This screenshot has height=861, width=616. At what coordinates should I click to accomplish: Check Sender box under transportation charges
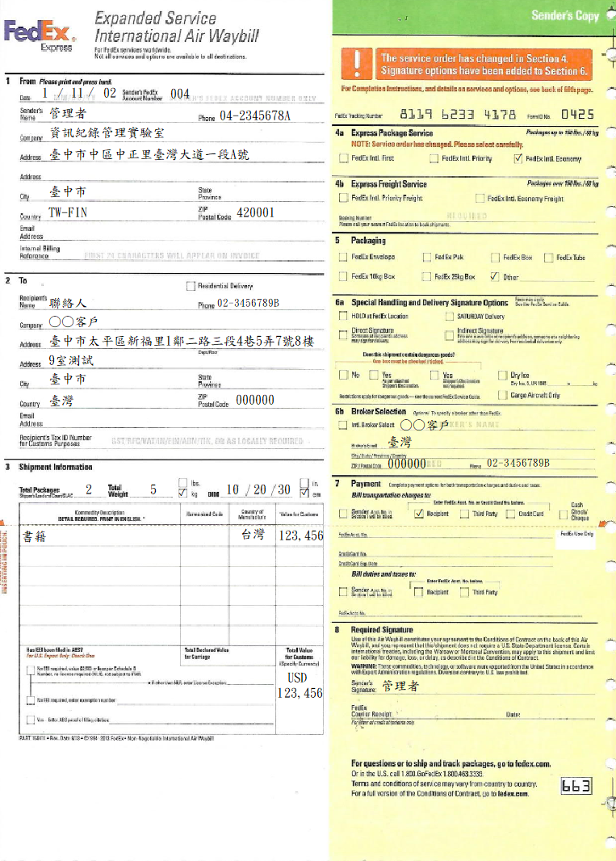343,514
